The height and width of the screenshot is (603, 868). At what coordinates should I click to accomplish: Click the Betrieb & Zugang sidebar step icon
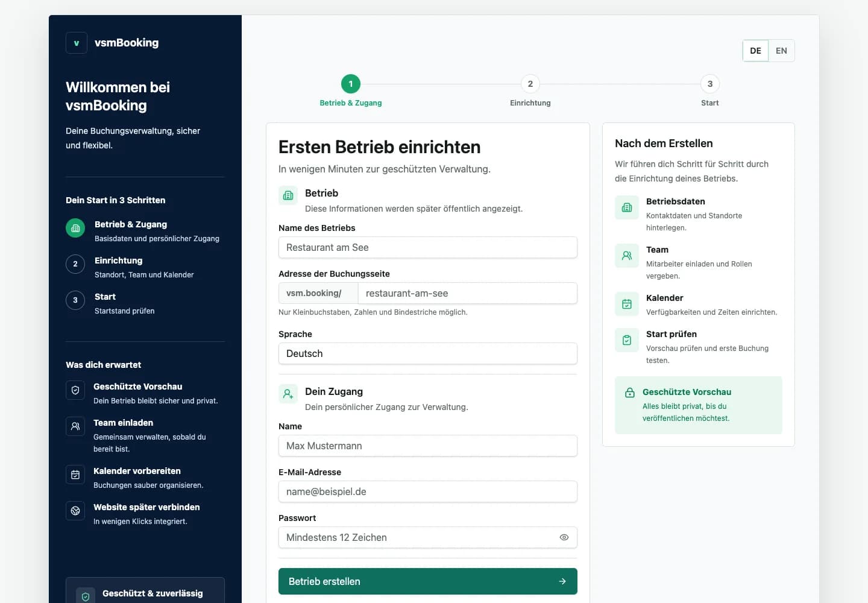(75, 228)
